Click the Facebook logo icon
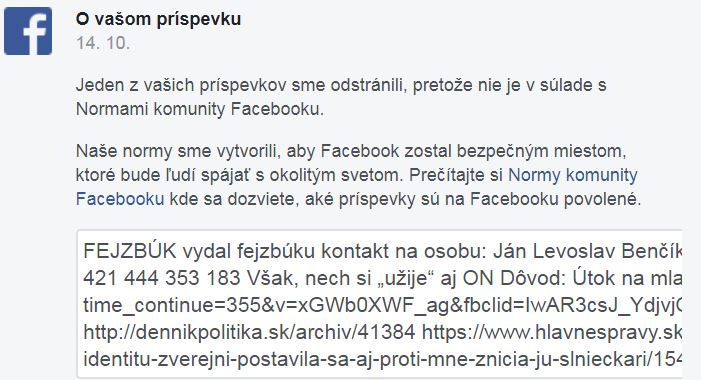Image resolution: width=701 pixels, height=380 pixels. tap(28, 31)
